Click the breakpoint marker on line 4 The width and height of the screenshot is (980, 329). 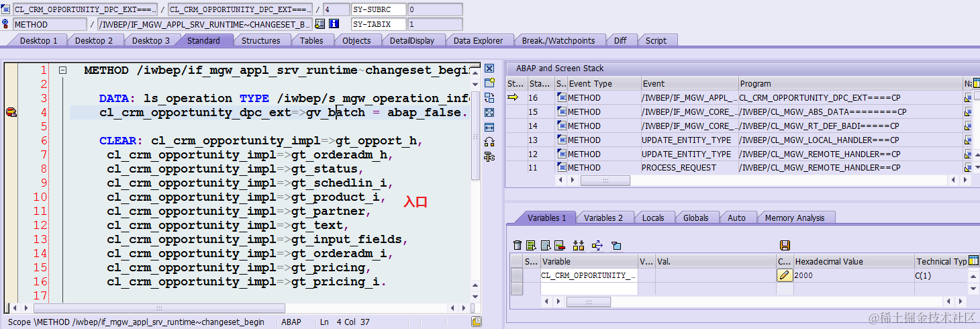[11, 112]
